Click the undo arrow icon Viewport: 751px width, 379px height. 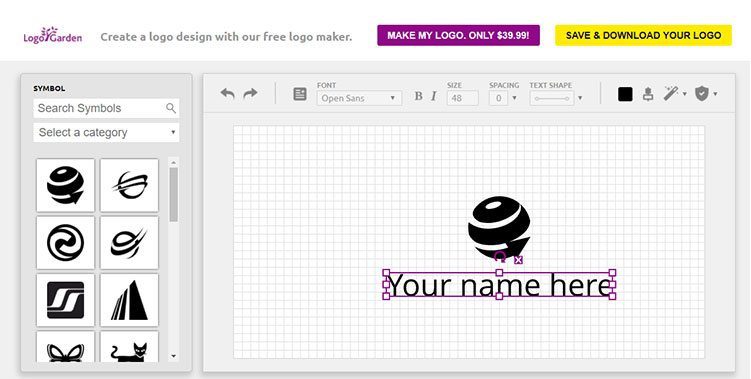[228, 93]
